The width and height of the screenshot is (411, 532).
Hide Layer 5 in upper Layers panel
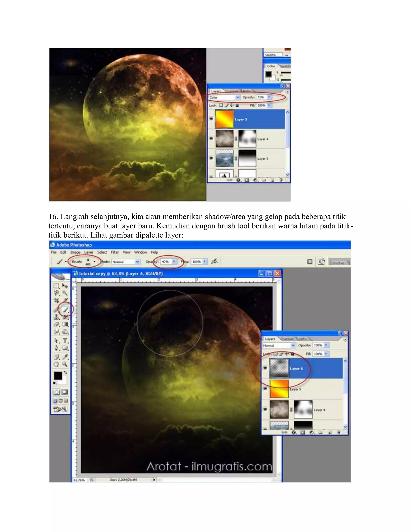click(x=211, y=119)
